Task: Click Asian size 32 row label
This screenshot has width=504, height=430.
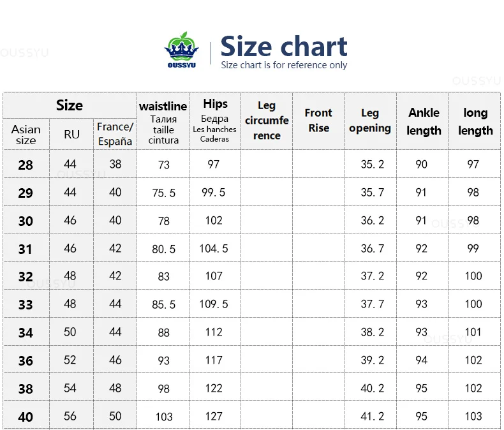Action: click(26, 276)
